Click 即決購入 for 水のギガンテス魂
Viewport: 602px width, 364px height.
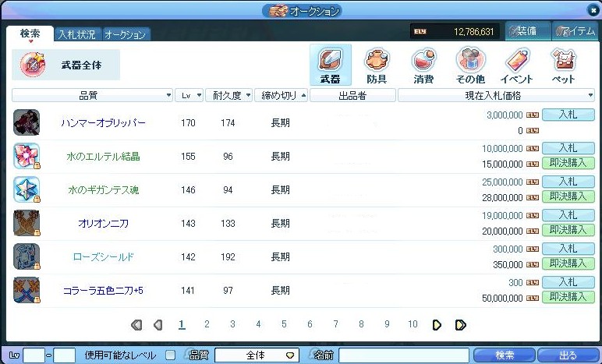point(568,196)
